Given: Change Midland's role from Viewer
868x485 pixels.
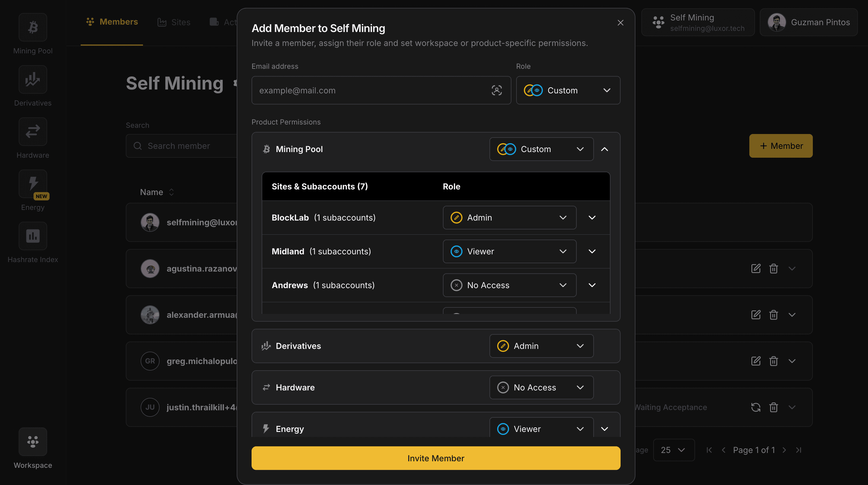Looking at the screenshot, I should 509,251.
